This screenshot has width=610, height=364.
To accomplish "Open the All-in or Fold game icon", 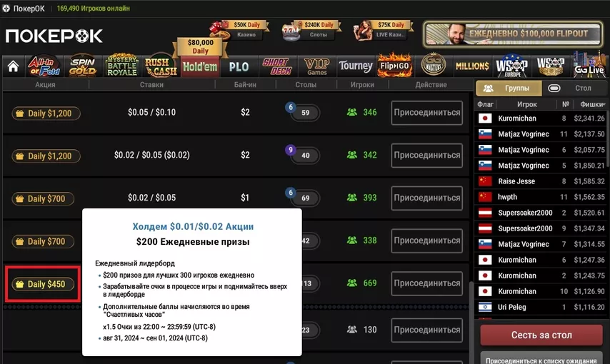I will [x=44, y=66].
